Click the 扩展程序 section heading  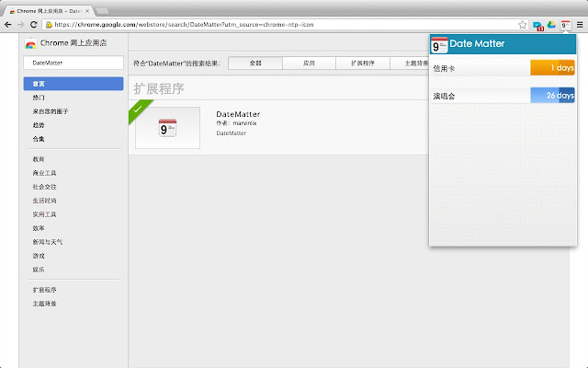pyautogui.click(x=159, y=88)
